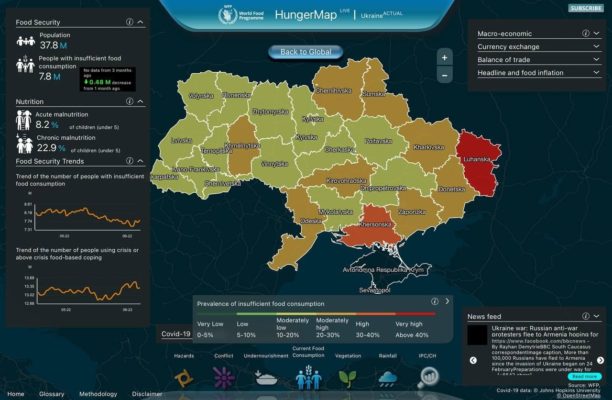This screenshot has height=400, width=612.
Task: Expand Headline and food inflation section
Action: tap(596, 72)
